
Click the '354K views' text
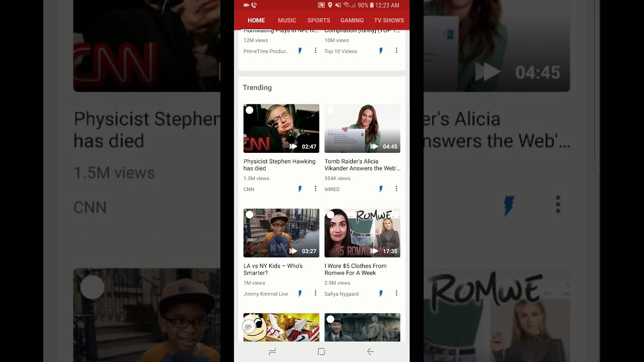point(338,178)
